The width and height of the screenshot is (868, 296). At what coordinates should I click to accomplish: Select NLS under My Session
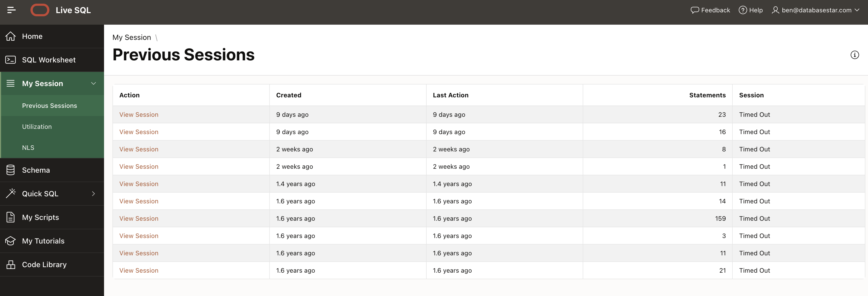coord(28,147)
